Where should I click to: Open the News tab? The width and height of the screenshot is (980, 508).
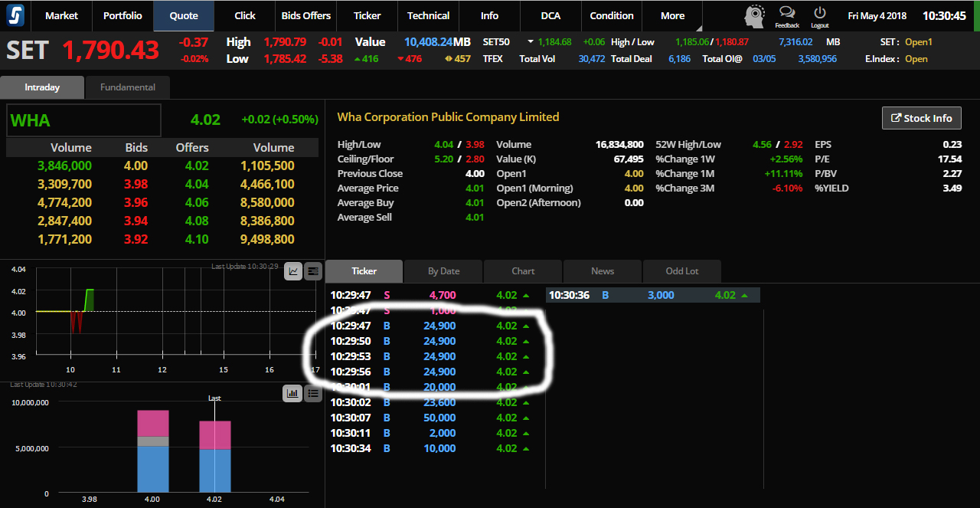603,271
